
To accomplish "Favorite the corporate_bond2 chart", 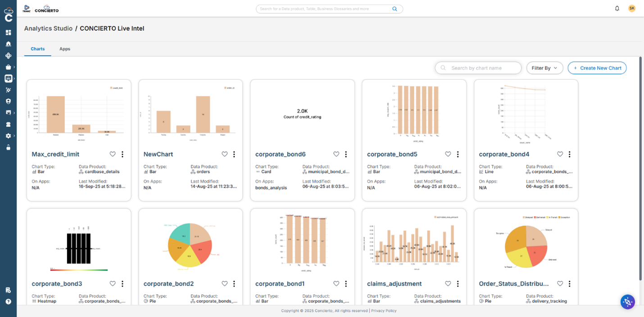I will pos(224,284).
